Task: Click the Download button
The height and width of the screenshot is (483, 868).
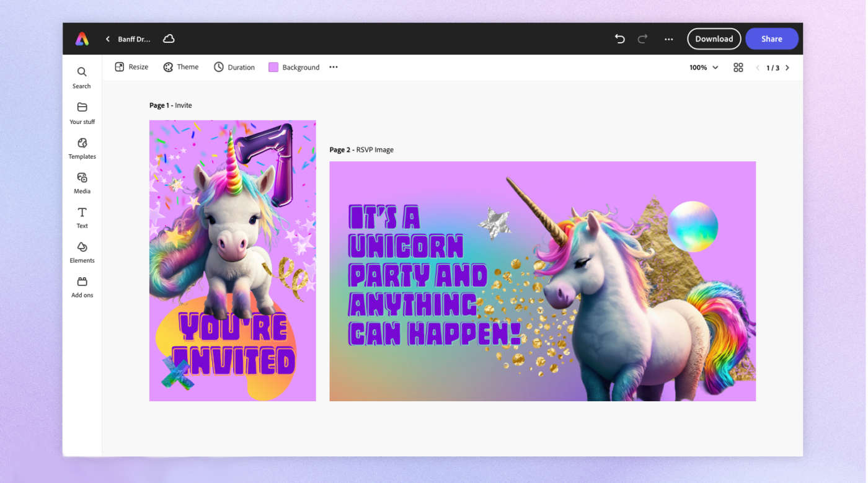Action: (714, 39)
